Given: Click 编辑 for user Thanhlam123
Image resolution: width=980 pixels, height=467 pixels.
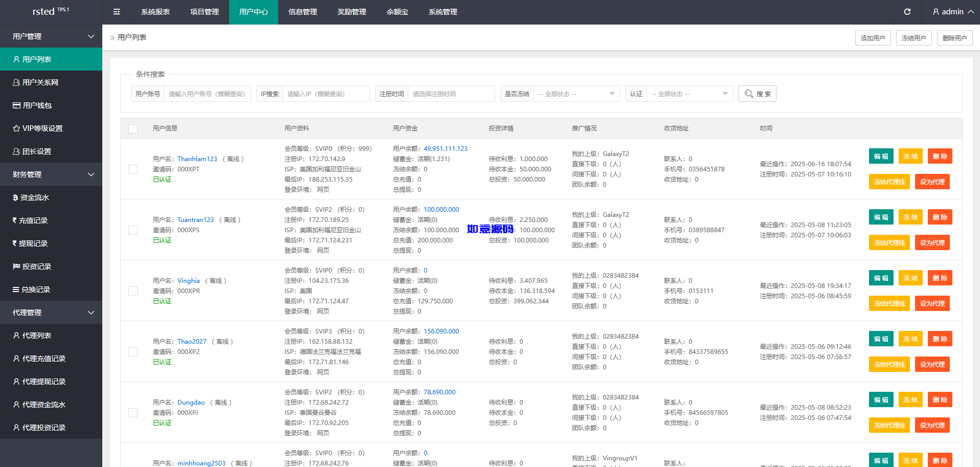Looking at the screenshot, I should [881, 156].
